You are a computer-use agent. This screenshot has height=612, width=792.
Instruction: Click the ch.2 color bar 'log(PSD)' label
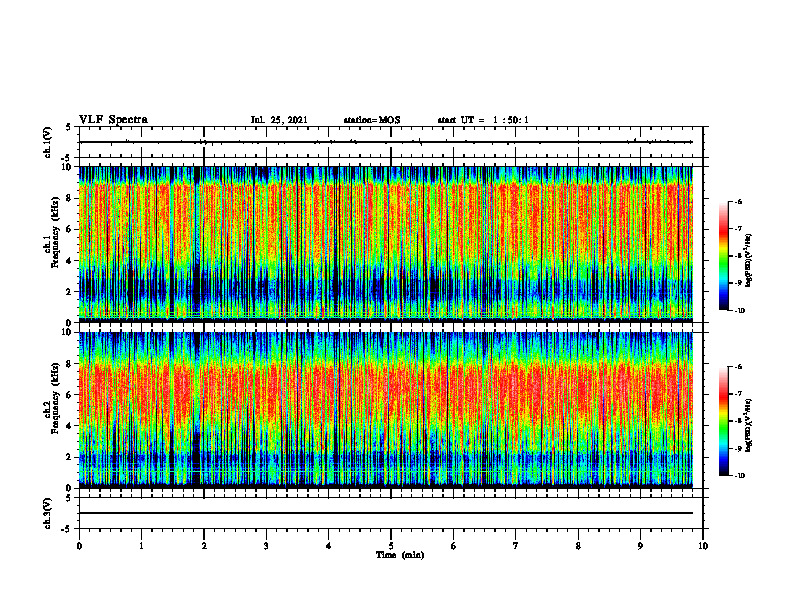point(749,425)
